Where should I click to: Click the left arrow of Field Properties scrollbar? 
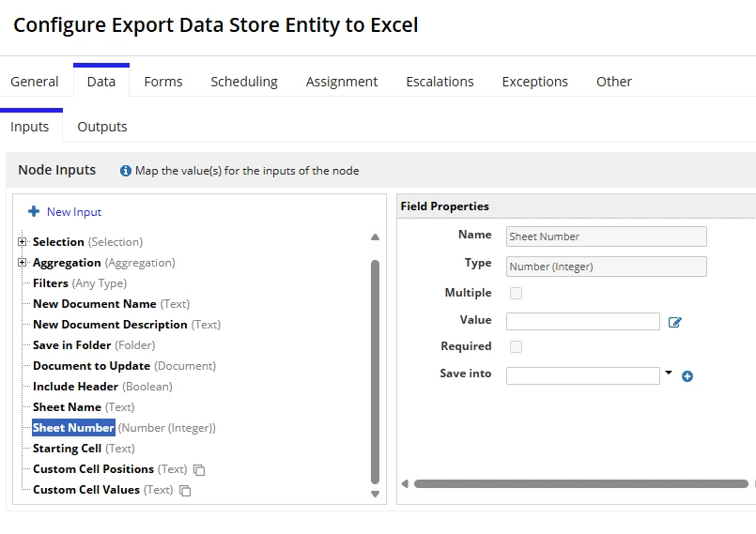(405, 483)
